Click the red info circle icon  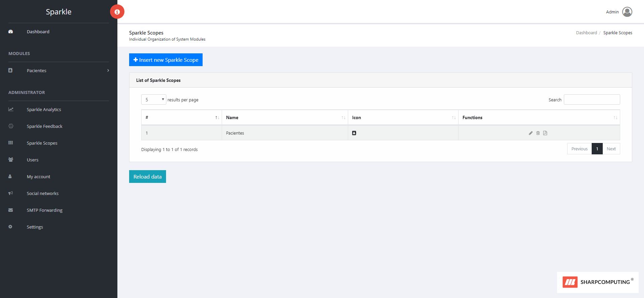117,12
